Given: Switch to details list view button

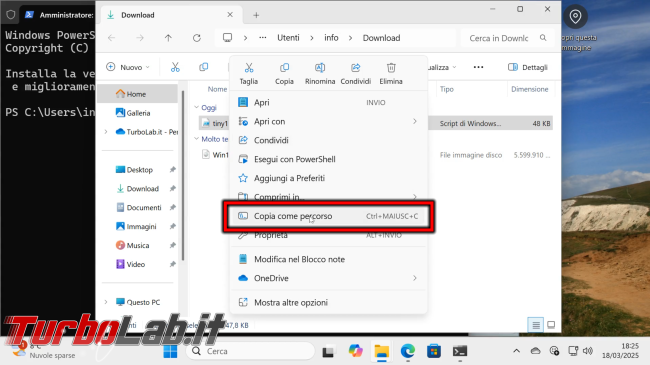Looking at the screenshot, I should pyautogui.click(x=536, y=325).
